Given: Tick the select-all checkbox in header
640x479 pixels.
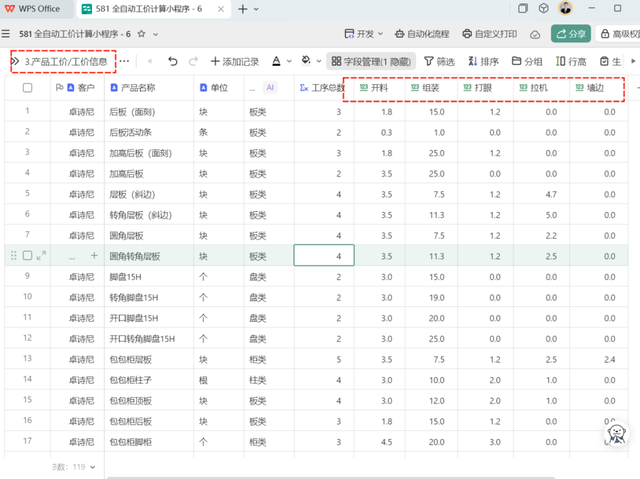Looking at the screenshot, I should (27, 88).
